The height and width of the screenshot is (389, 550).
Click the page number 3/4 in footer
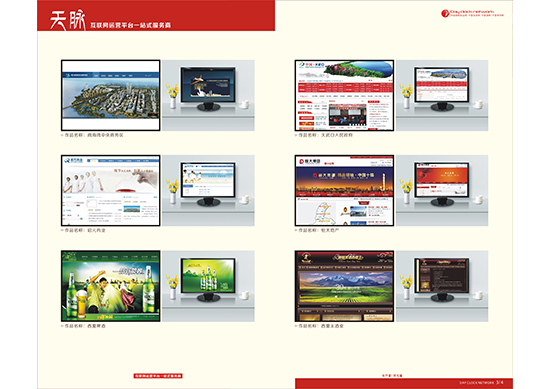coord(500,382)
